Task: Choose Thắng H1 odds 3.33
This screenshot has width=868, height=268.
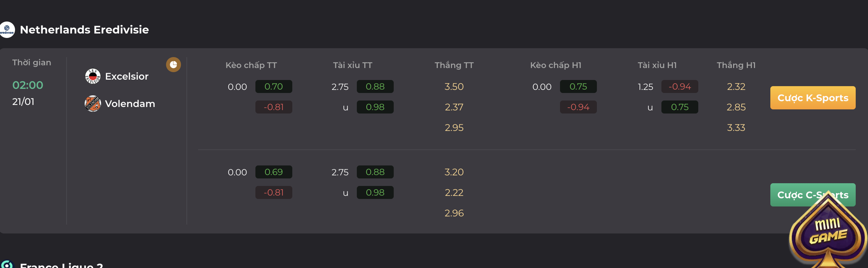Action: (736, 128)
